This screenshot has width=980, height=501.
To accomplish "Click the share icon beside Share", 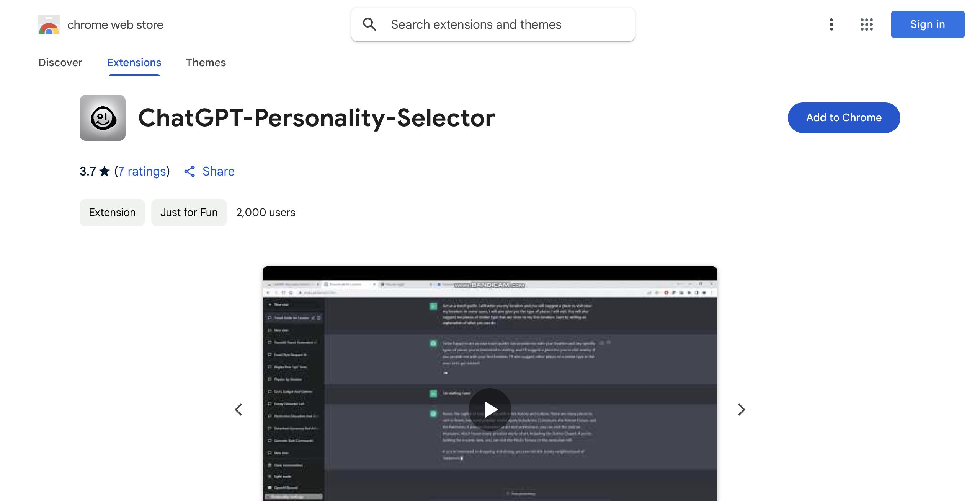I will [x=189, y=171].
